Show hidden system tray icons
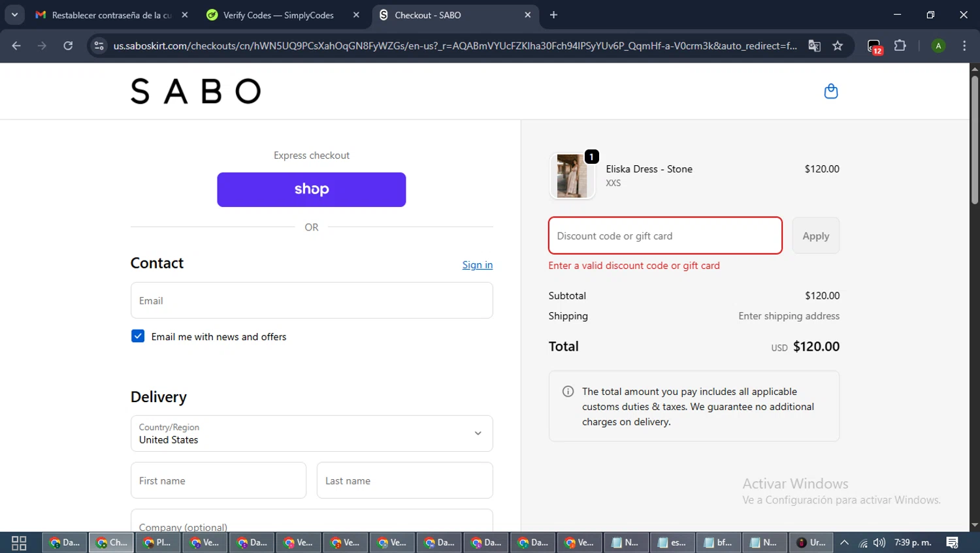The height and width of the screenshot is (553, 980). 844,543
